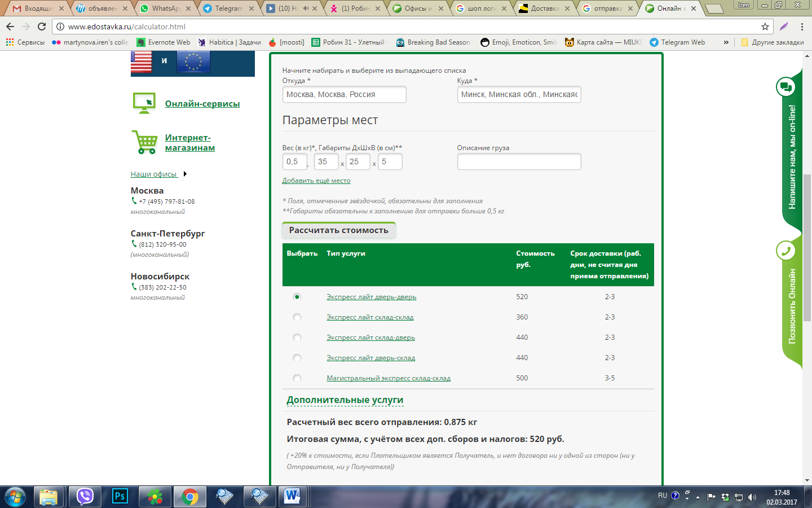This screenshot has width=812, height=508.
Task: Expand the Дополнительные услуги section
Action: click(345, 400)
